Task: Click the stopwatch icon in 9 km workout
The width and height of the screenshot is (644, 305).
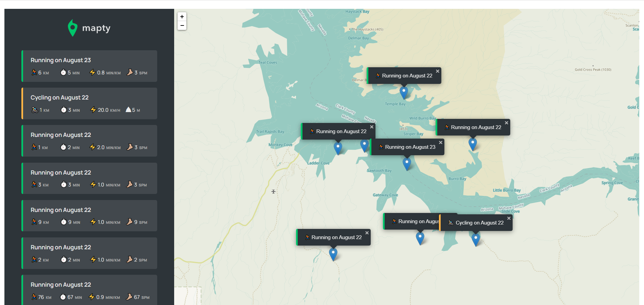Action: tap(63, 222)
